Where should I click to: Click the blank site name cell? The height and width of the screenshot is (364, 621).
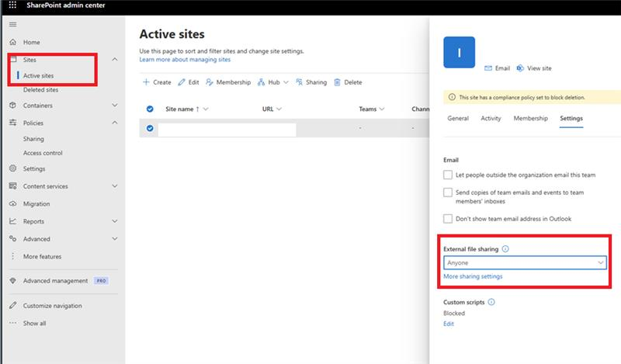click(x=227, y=130)
